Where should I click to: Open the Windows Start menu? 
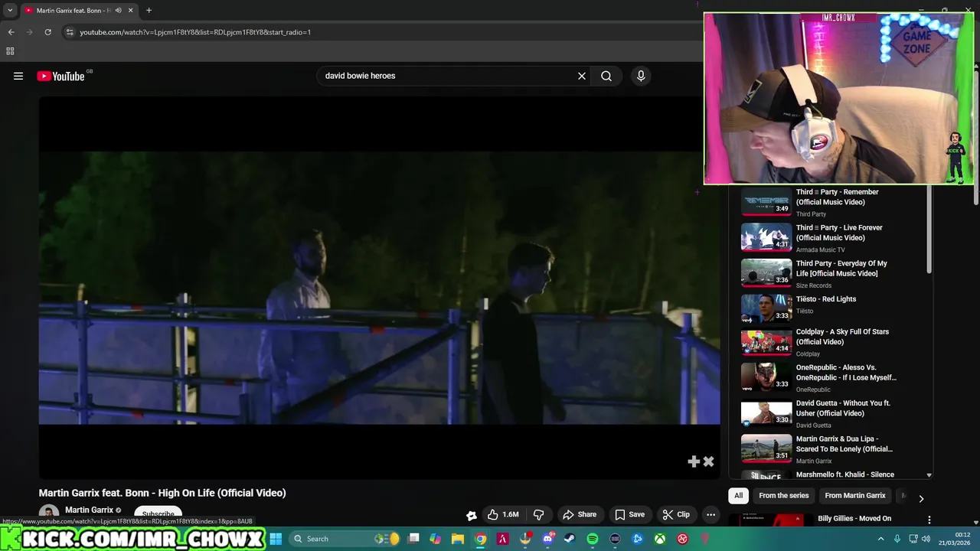coord(276,539)
